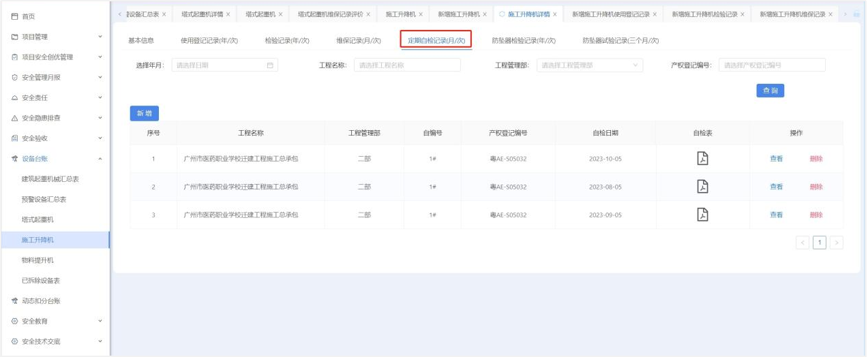The width and height of the screenshot is (868, 357).
Task: View the first row record via 查看
Action: coord(776,159)
